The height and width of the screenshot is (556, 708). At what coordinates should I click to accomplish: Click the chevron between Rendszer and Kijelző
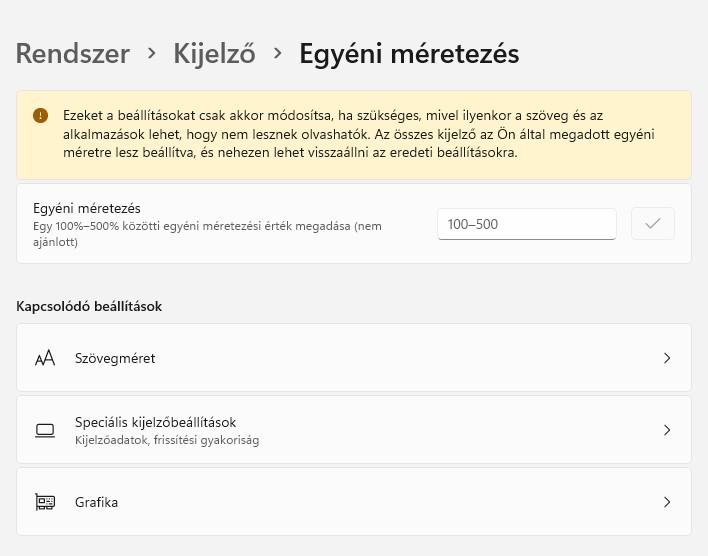[152, 53]
